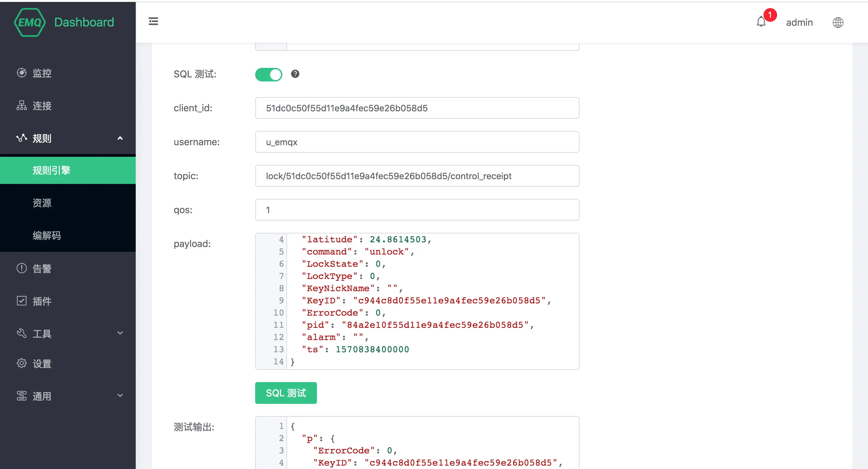Image resolution: width=868 pixels, height=469 pixels.
Task: Expand the 工具 submenu arrow
Action: [x=120, y=333]
